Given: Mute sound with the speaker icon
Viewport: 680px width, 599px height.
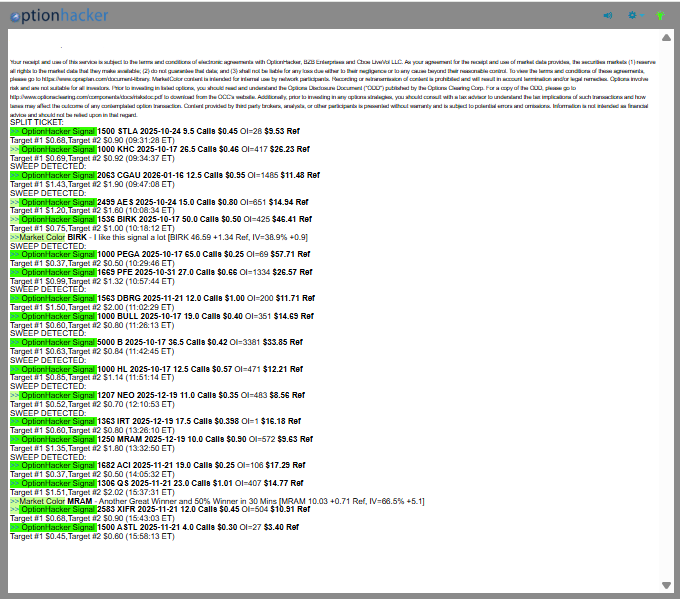Looking at the screenshot, I should 608,15.
